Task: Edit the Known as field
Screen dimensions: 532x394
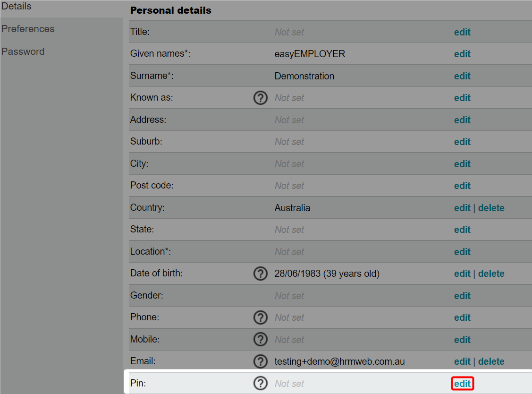Action: tap(462, 98)
